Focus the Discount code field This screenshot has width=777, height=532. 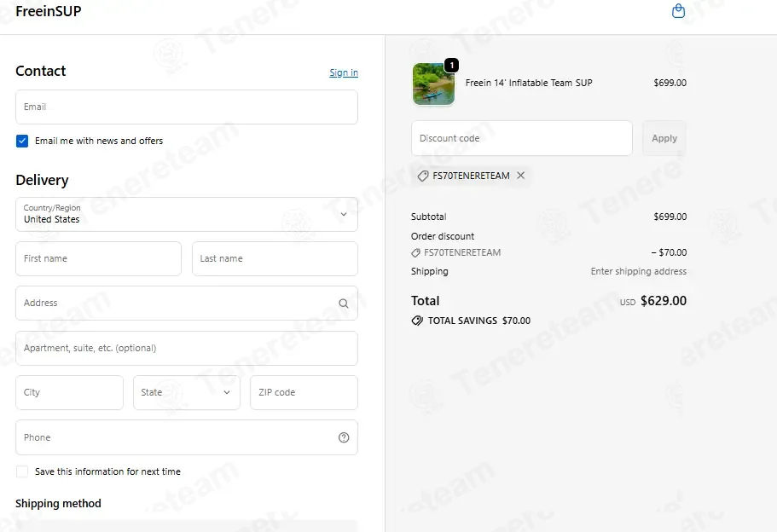point(522,138)
